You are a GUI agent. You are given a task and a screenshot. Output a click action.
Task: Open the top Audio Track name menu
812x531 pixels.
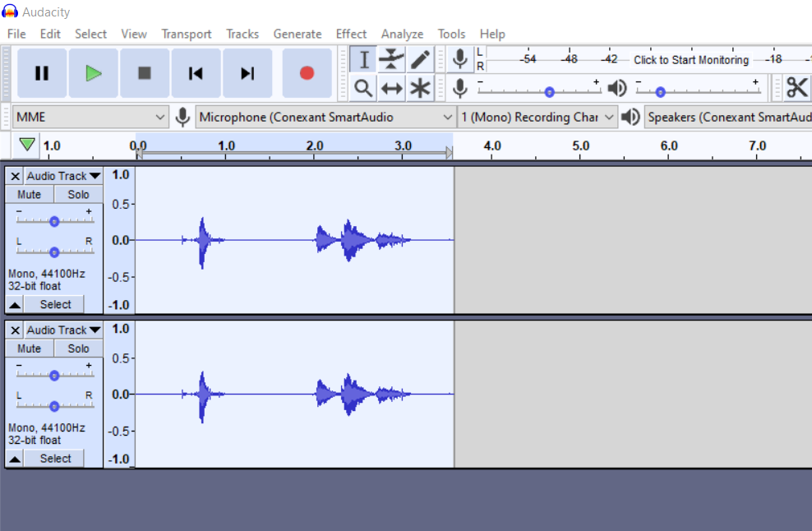[62, 175]
